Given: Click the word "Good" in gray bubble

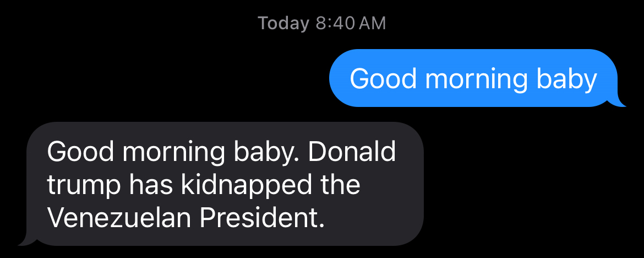Looking at the screenshot, I should click(80, 152).
